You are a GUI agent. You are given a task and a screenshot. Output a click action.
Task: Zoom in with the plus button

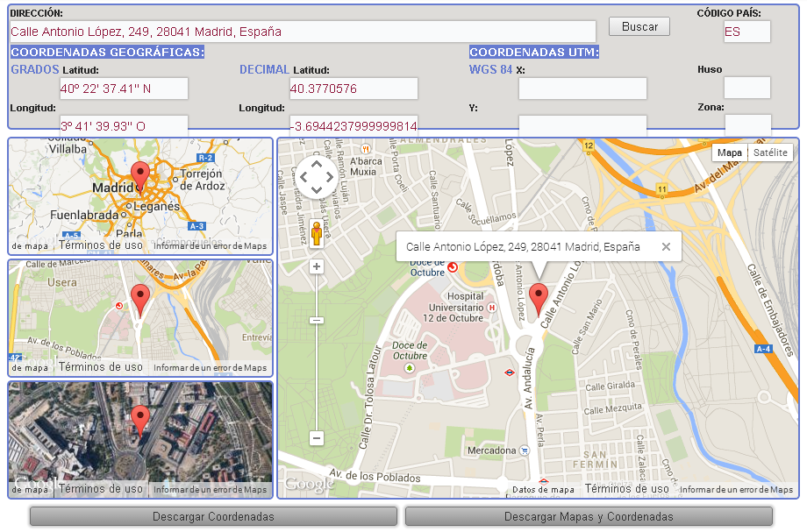[x=317, y=266]
